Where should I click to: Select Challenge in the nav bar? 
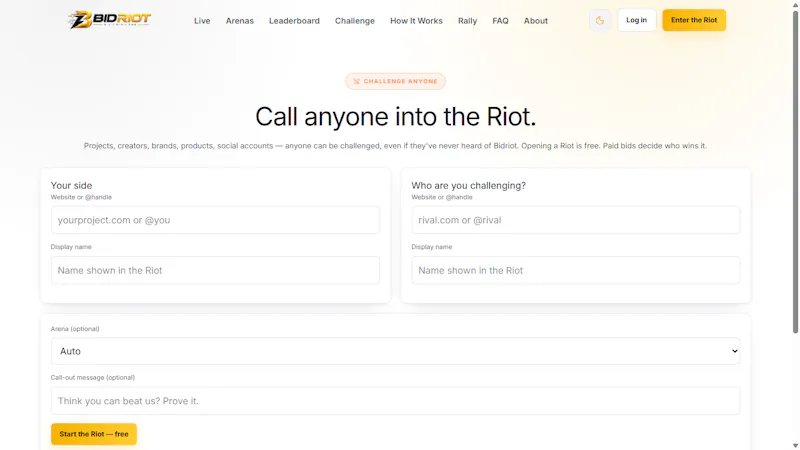355,21
